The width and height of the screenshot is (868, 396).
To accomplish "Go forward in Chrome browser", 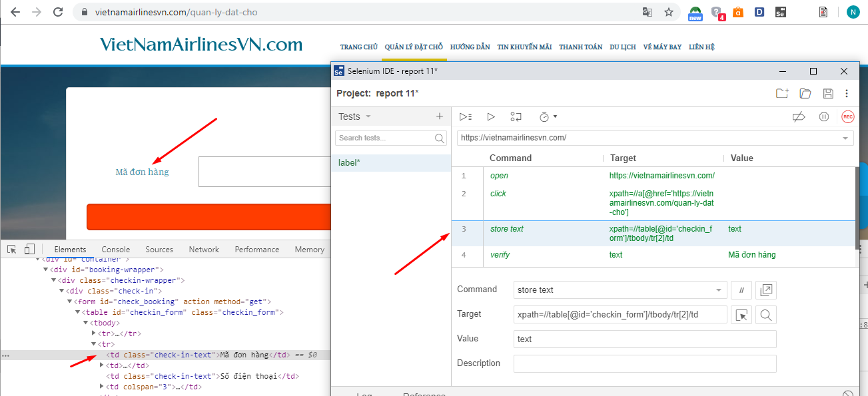I will tap(36, 12).
